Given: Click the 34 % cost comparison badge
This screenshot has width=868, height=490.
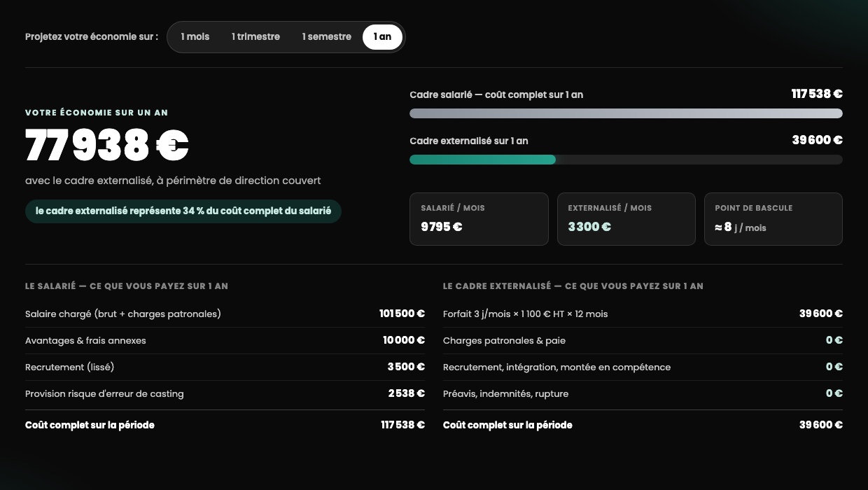Looking at the screenshot, I should (183, 211).
